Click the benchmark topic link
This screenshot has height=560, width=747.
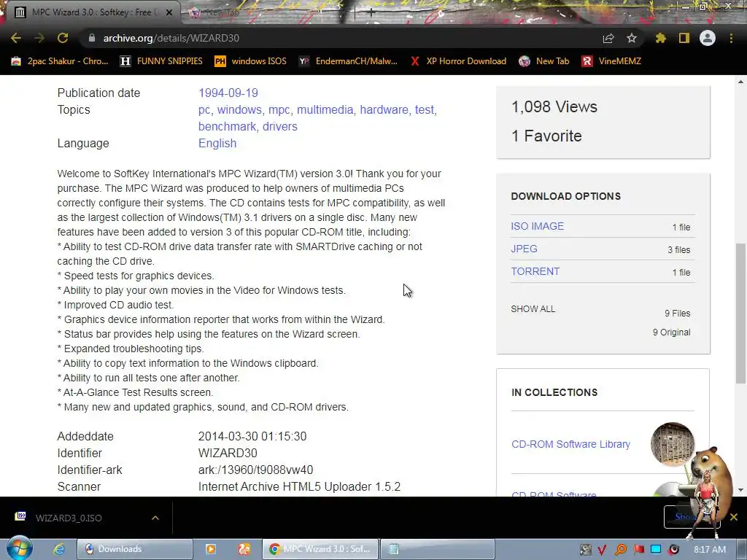(227, 126)
